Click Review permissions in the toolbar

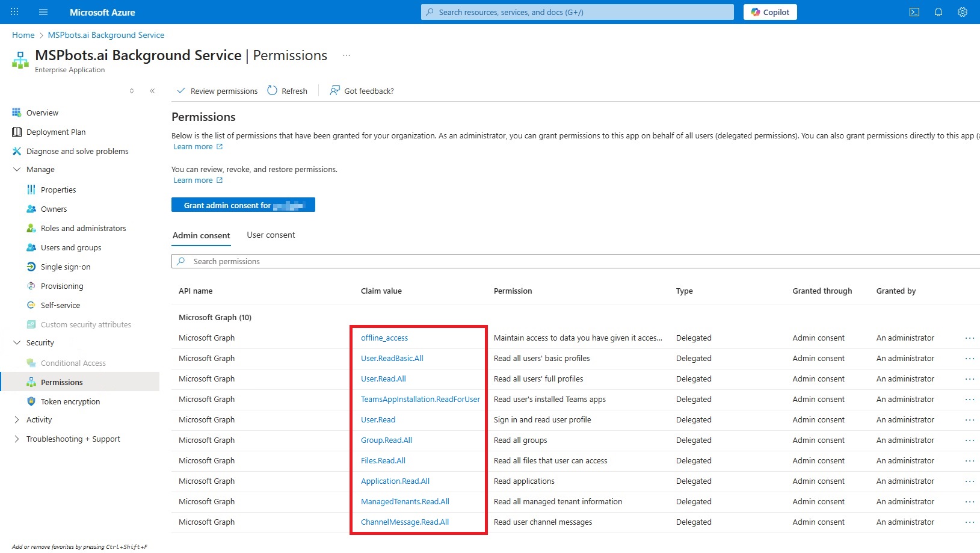point(217,91)
